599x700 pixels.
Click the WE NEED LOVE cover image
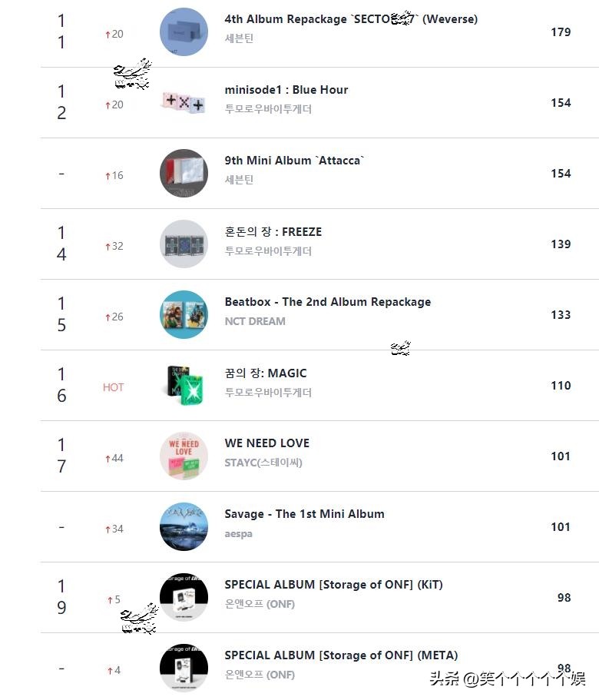coord(184,456)
